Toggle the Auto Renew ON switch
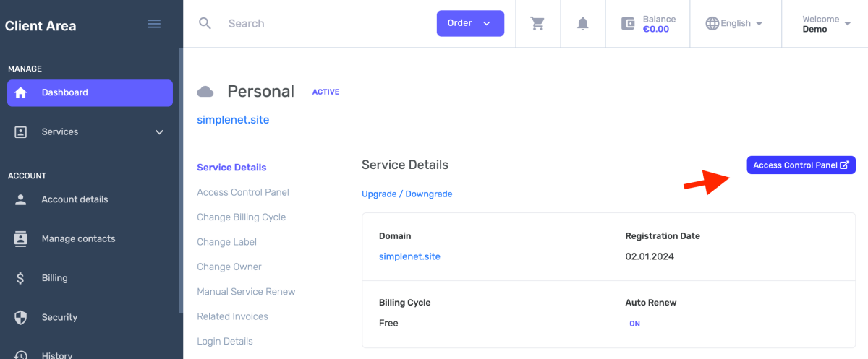 coord(634,324)
